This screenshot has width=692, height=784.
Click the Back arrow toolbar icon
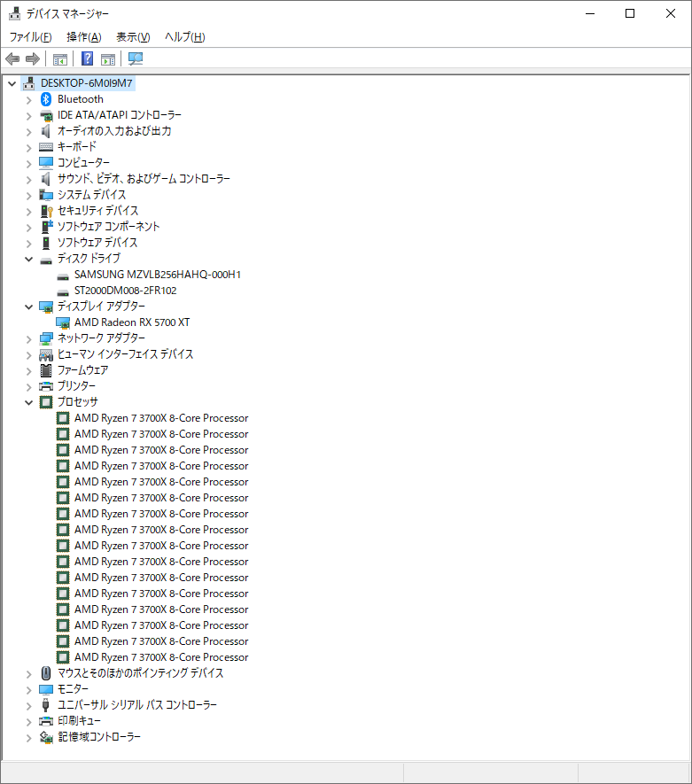tap(12, 59)
